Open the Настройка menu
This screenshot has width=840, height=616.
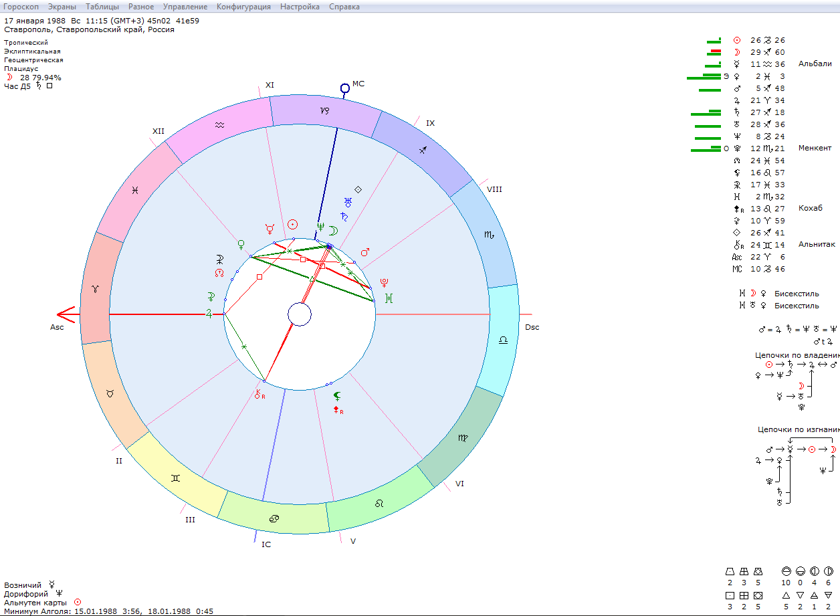(x=300, y=7)
